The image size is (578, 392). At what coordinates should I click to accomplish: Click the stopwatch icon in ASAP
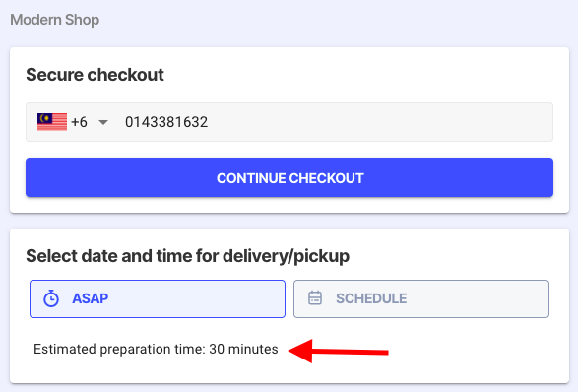[51, 298]
